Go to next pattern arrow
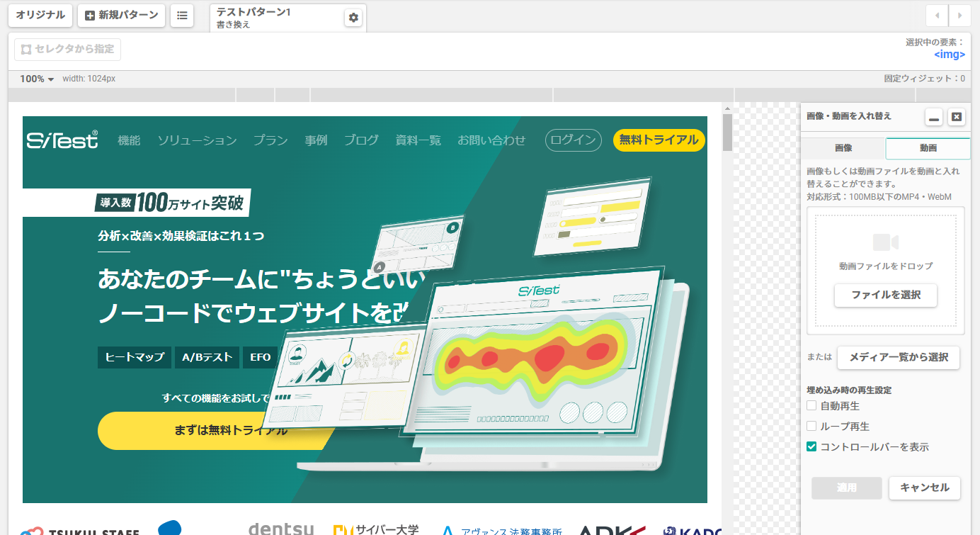The image size is (980, 535). pos(960,15)
